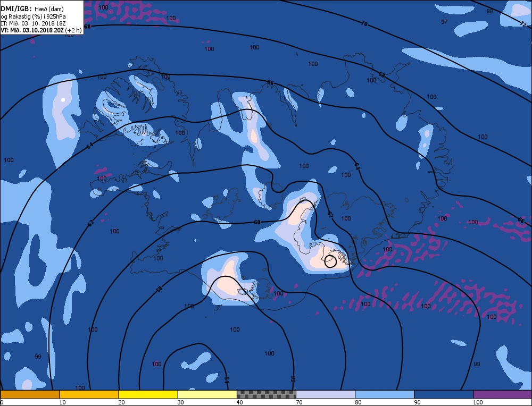
Task: Click the legend scale number '30'
Action: click(180, 402)
